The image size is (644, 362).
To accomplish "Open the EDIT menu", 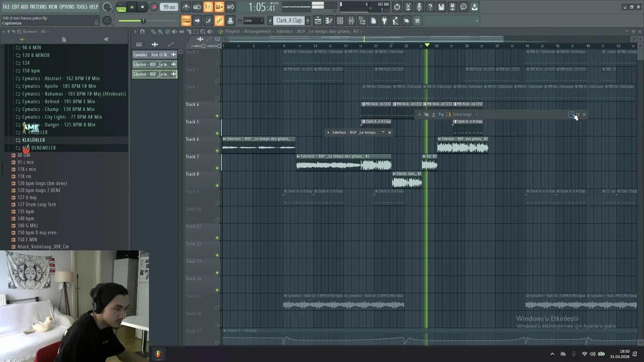I will click(16, 7).
